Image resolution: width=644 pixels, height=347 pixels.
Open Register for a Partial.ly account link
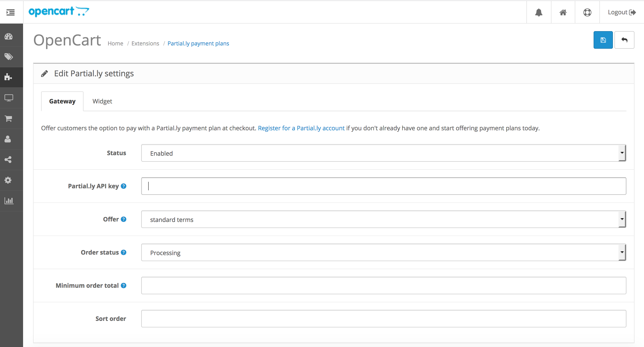point(301,128)
